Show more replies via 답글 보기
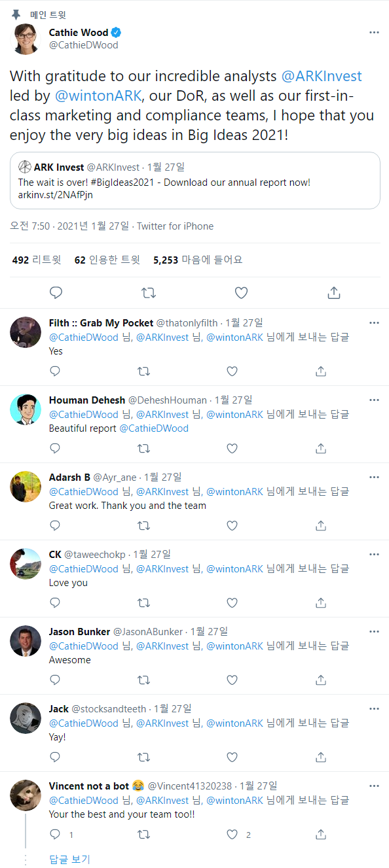Screen dimensions: 389x868 69,859
